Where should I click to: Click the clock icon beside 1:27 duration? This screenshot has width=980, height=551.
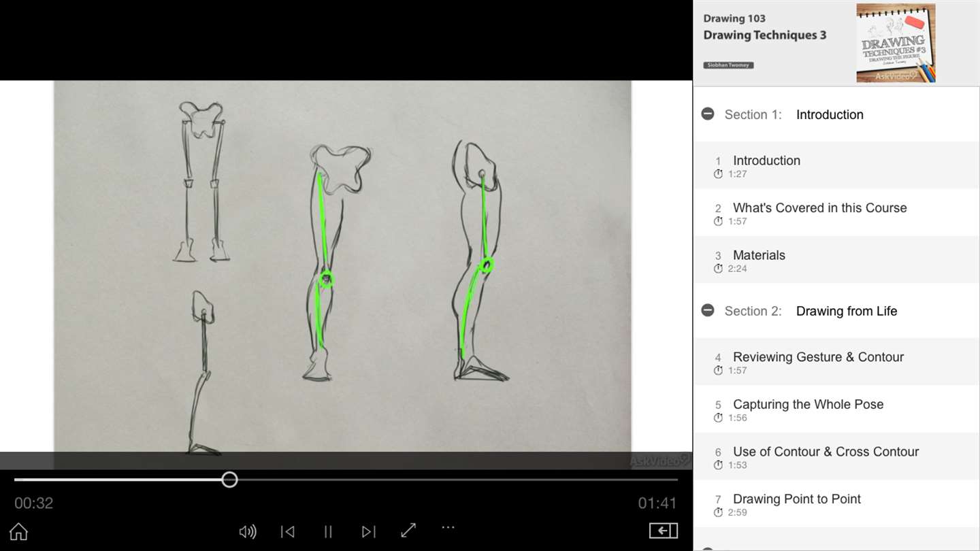(718, 174)
